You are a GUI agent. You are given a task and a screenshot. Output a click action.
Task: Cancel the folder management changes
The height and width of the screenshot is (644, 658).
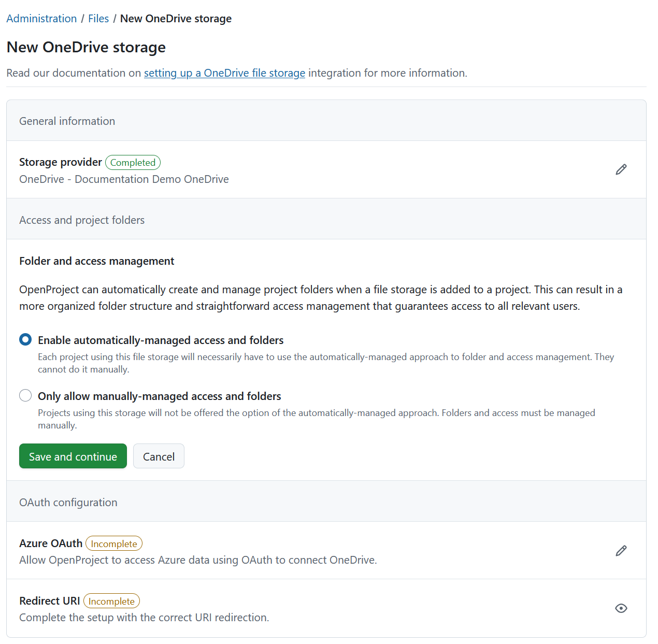[x=159, y=456]
